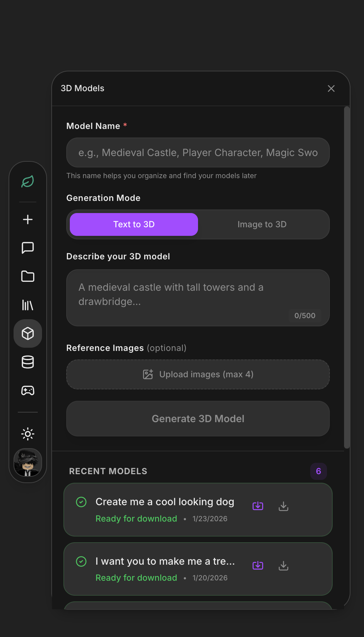
Task: Open the database icon in sidebar
Action: 28,362
